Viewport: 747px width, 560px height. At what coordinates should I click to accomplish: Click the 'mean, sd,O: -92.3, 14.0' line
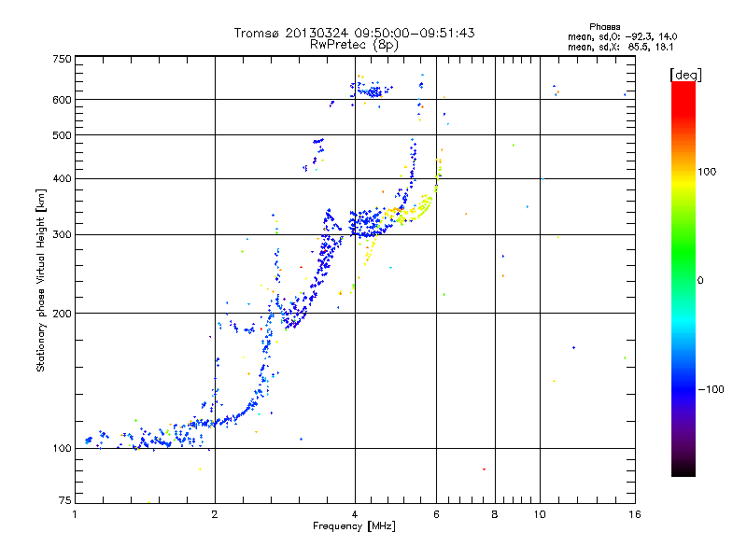tap(622, 36)
